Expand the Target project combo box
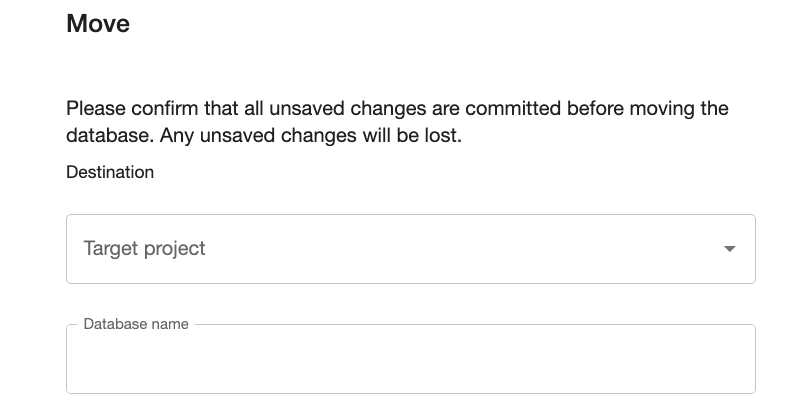The width and height of the screenshot is (811, 415). (x=410, y=249)
